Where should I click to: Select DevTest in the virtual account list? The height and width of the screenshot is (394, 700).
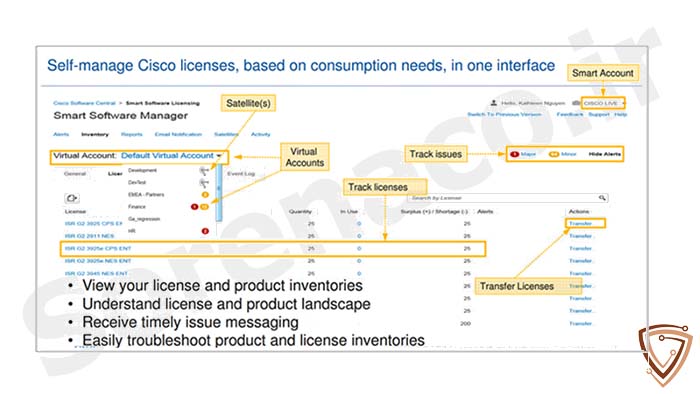(x=137, y=182)
